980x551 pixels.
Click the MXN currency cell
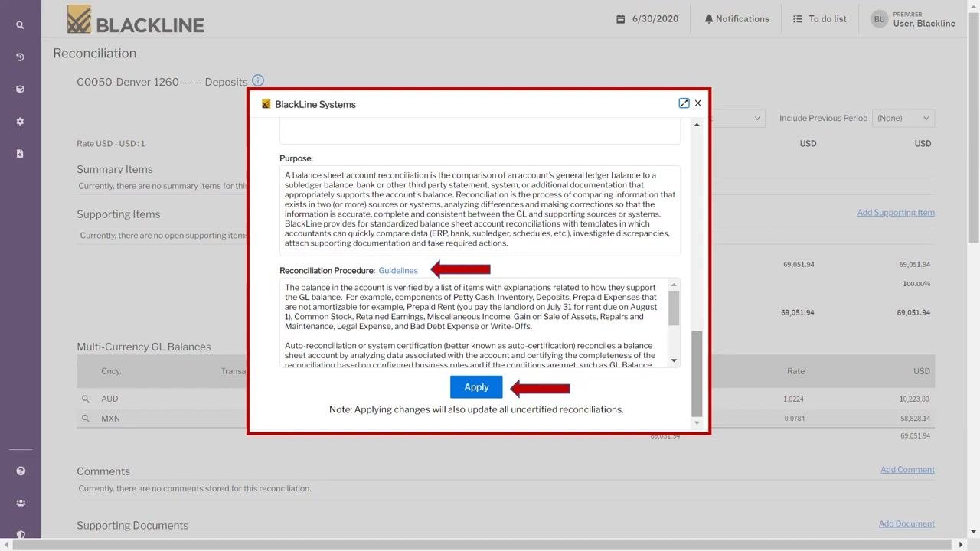[x=110, y=419]
